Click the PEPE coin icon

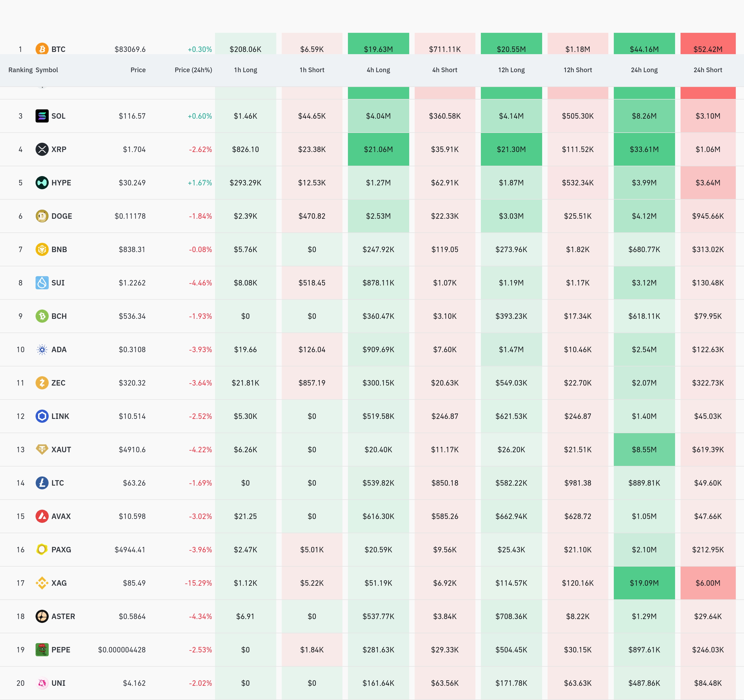[42, 649]
